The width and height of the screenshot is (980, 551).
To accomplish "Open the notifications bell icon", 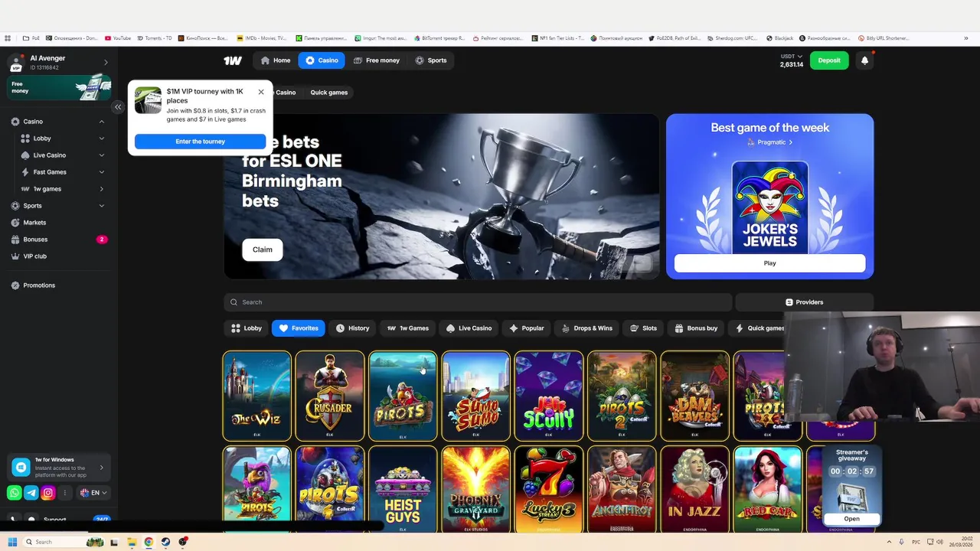I will [x=864, y=60].
